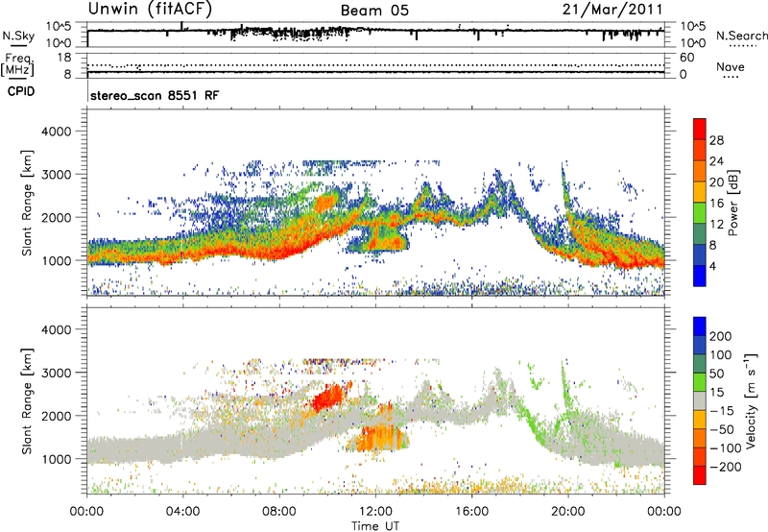The width and height of the screenshot is (768, 532).
Task: Click the 'Nave' legend label
Action: tap(731, 66)
